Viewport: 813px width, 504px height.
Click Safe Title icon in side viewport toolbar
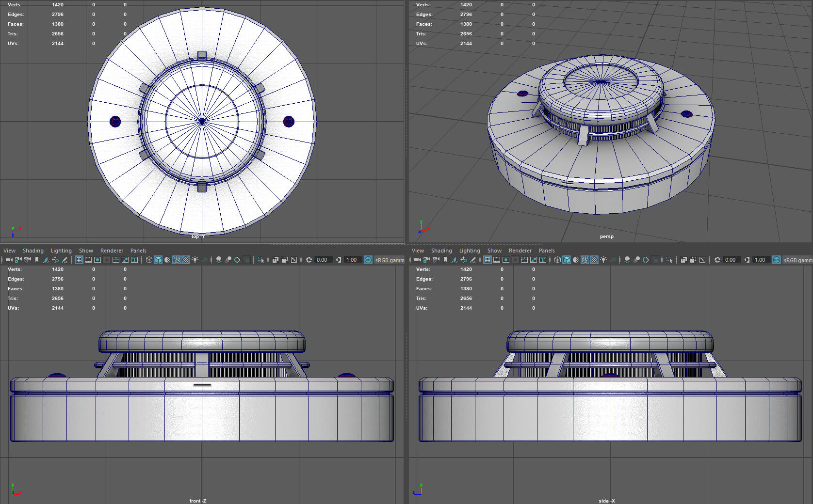point(543,260)
